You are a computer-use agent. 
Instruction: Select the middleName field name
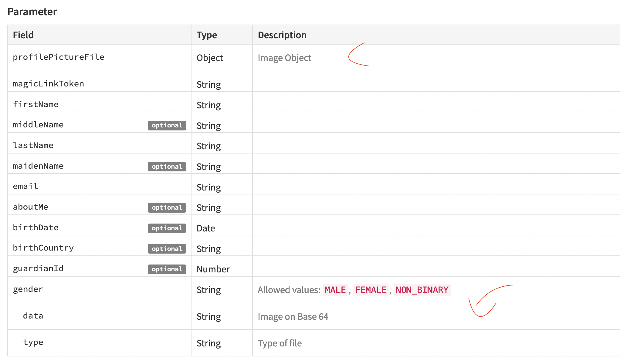[x=38, y=125]
